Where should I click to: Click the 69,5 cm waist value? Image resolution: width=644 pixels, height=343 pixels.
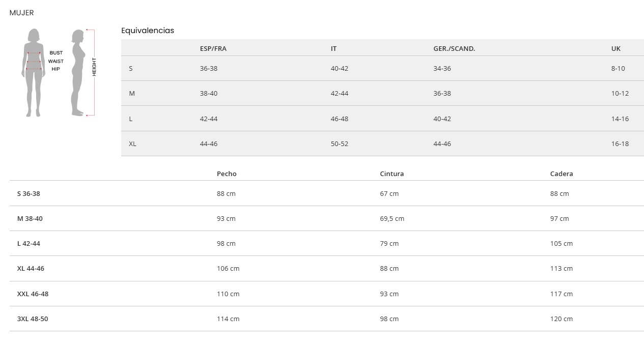(x=392, y=219)
